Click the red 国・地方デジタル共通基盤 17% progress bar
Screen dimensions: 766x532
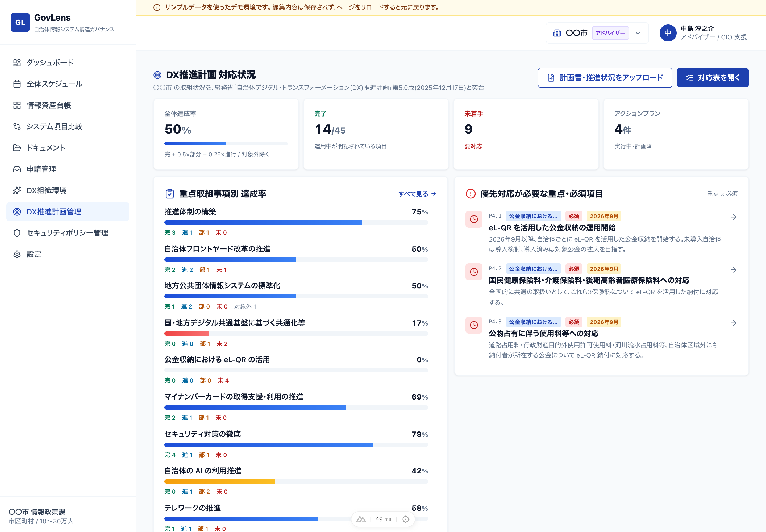tap(296, 334)
